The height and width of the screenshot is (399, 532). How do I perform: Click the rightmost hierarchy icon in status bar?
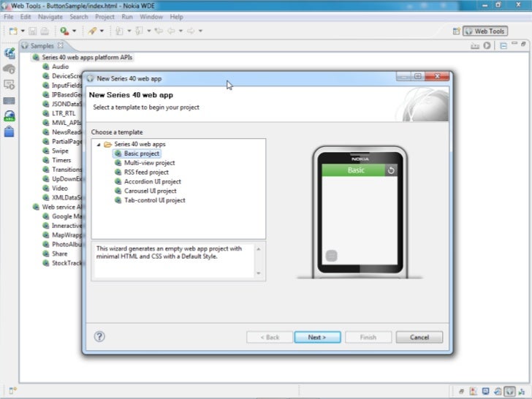click(522, 392)
